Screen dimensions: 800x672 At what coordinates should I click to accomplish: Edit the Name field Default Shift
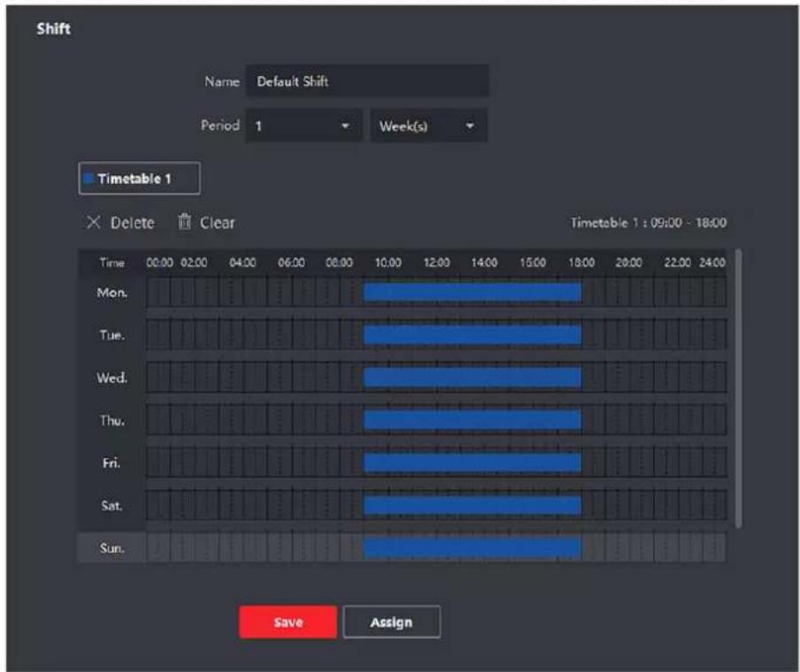pos(367,81)
